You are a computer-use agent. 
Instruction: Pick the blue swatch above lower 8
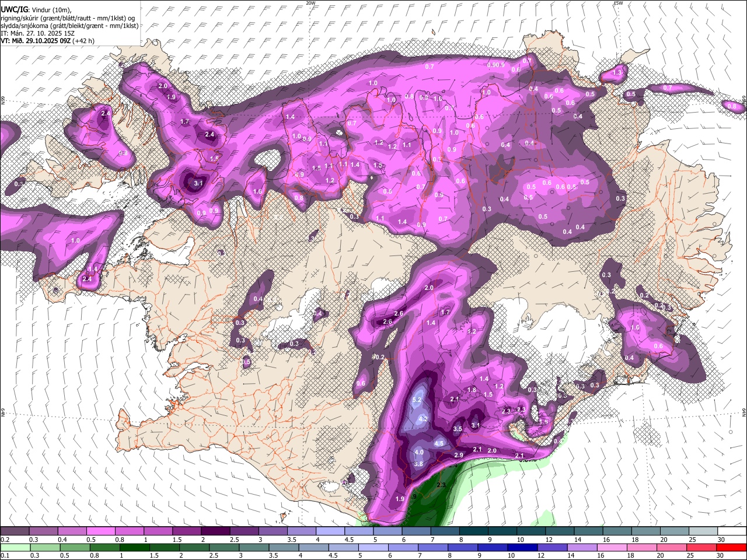pyautogui.click(x=464, y=547)
